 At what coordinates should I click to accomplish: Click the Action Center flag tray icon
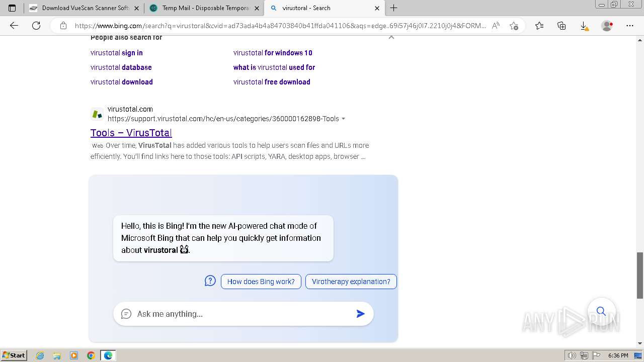pyautogui.click(x=597, y=355)
